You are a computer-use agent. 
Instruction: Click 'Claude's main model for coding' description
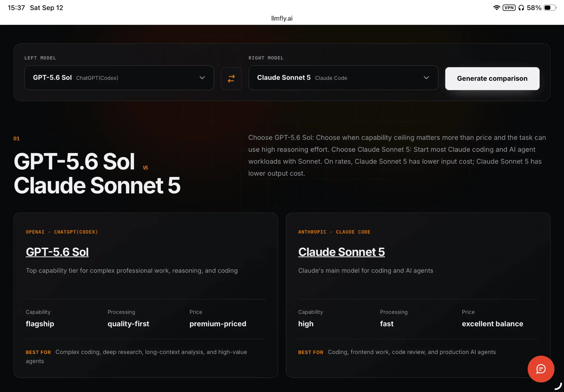tap(366, 271)
